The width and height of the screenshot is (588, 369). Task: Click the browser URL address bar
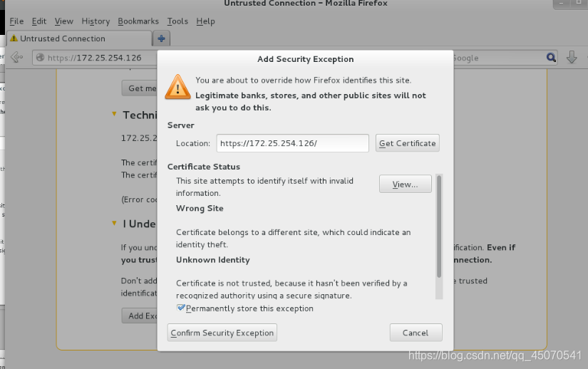click(x=95, y=58)
